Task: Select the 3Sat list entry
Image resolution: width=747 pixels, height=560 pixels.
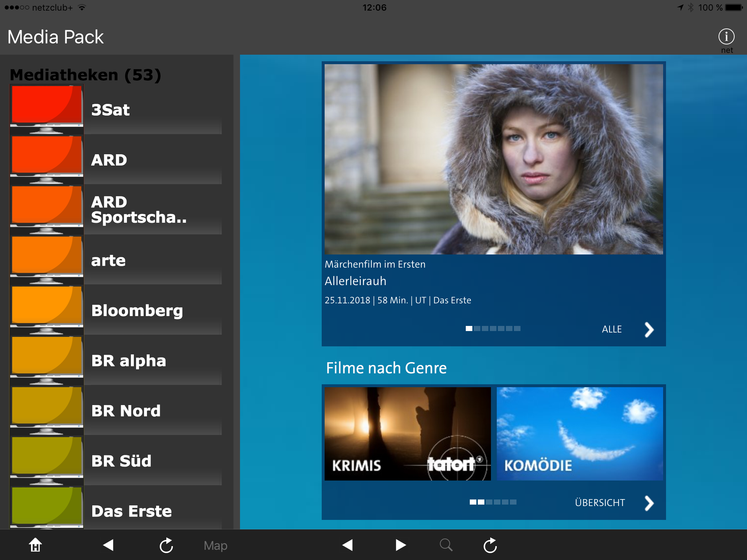Action: coord(116,109)
